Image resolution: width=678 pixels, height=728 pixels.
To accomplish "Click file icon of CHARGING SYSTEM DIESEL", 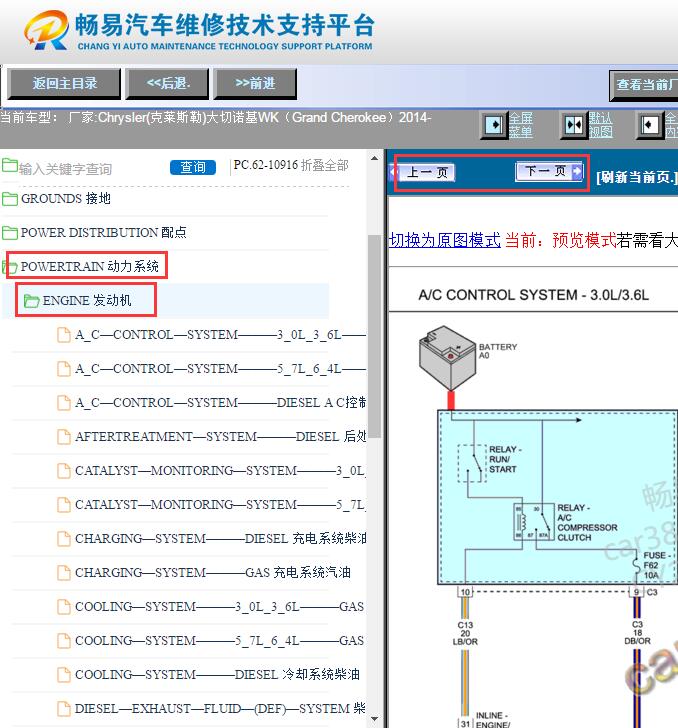I will 64,538.
